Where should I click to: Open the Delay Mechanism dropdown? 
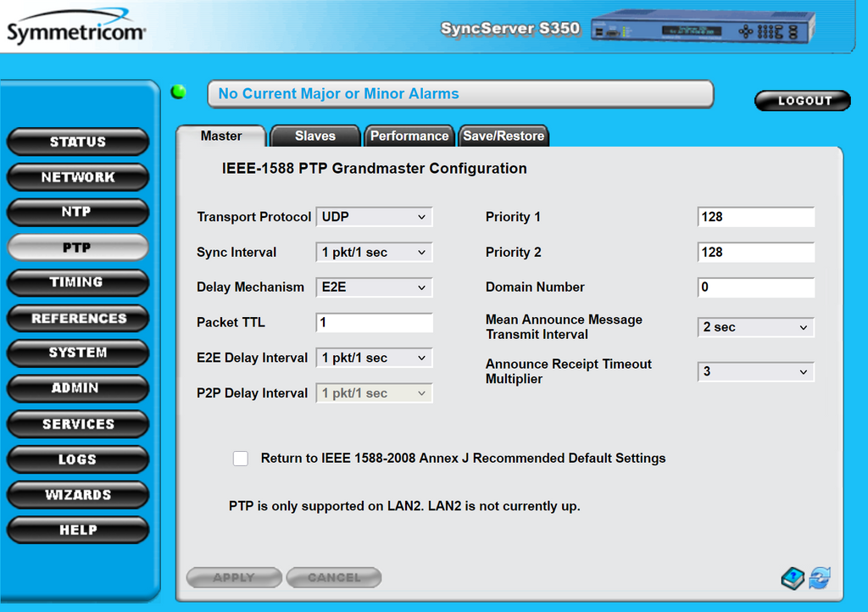374,287
